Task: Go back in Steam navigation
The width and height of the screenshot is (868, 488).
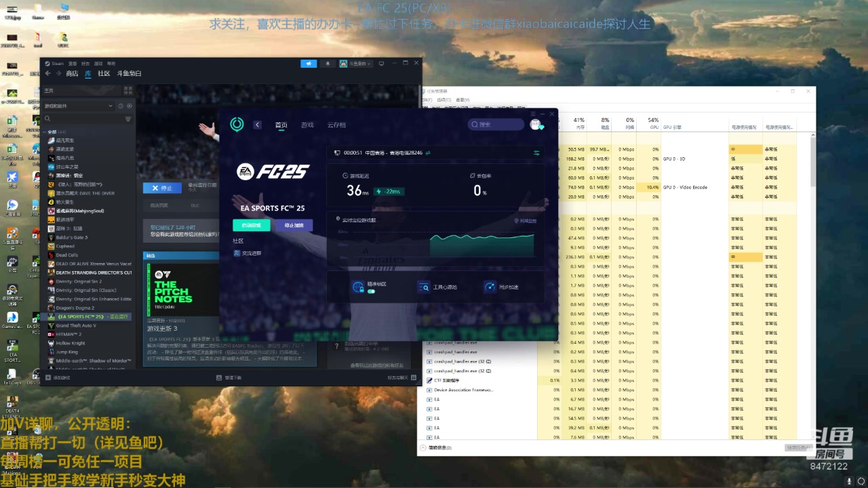Action: tap(48, 73)
